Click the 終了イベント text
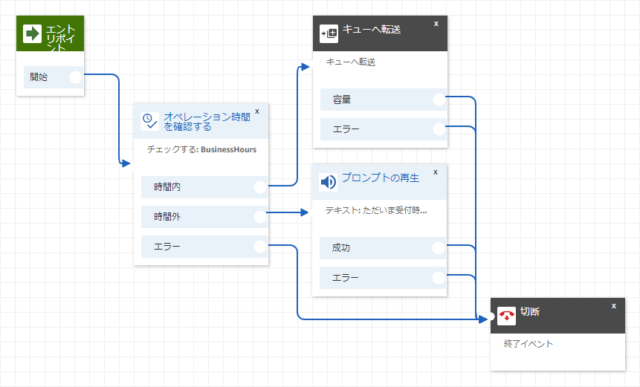Screen dimensions: 640x387 click(x=528, y=344)
